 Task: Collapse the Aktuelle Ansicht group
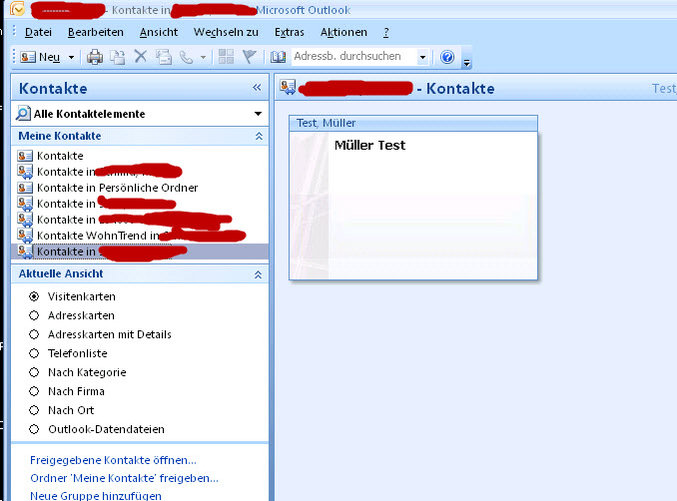[x=258, y=275]
